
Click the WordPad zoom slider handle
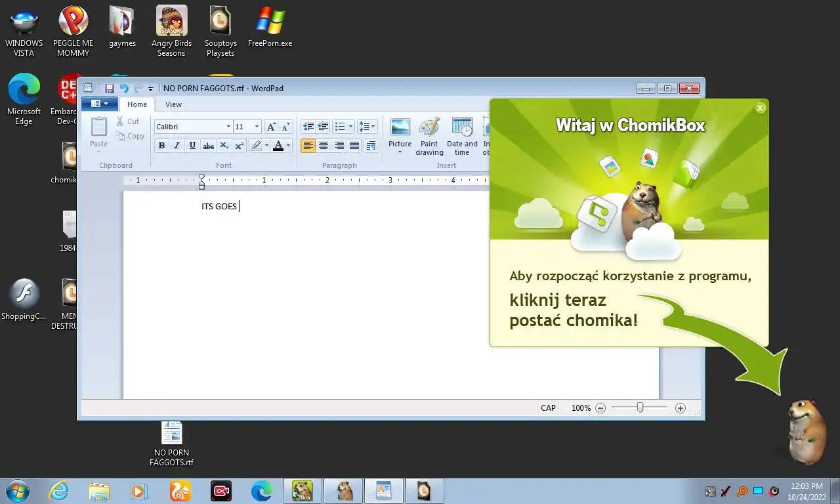click(x=640, y=408)
